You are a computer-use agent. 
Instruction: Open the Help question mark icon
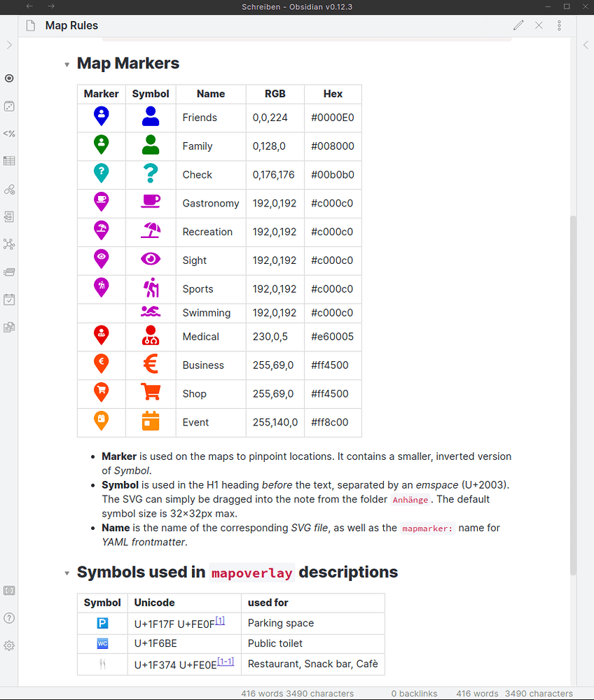[x=9, y=618]
